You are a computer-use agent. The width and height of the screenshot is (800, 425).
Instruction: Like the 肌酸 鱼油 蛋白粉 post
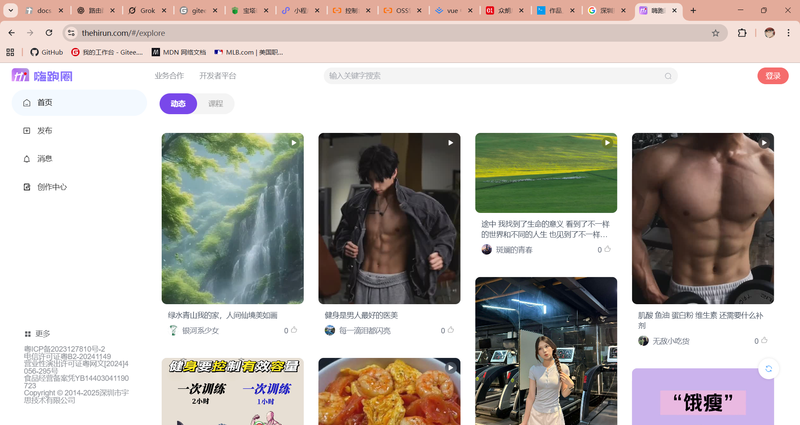point(764,340)
